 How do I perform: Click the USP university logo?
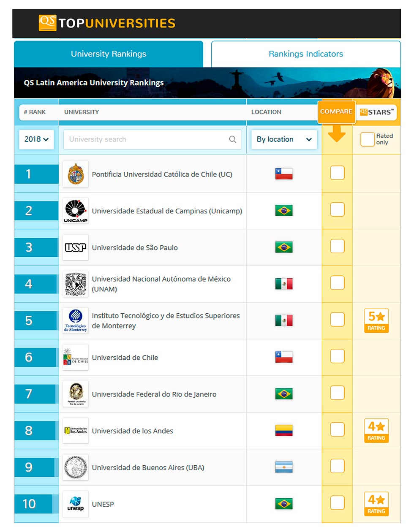[76, 247]
